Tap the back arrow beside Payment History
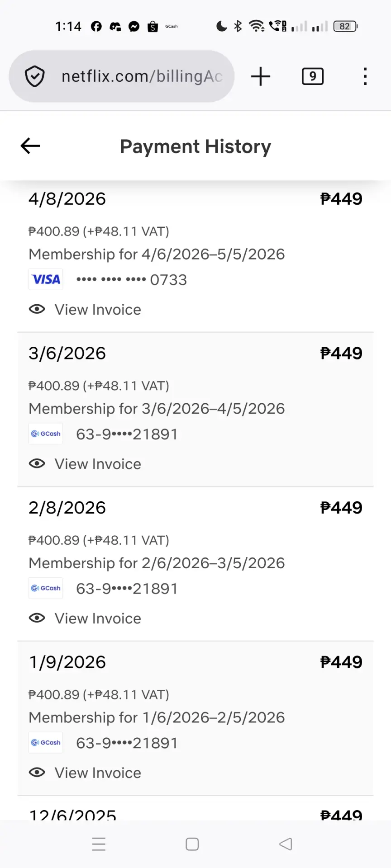 [30, 146]
